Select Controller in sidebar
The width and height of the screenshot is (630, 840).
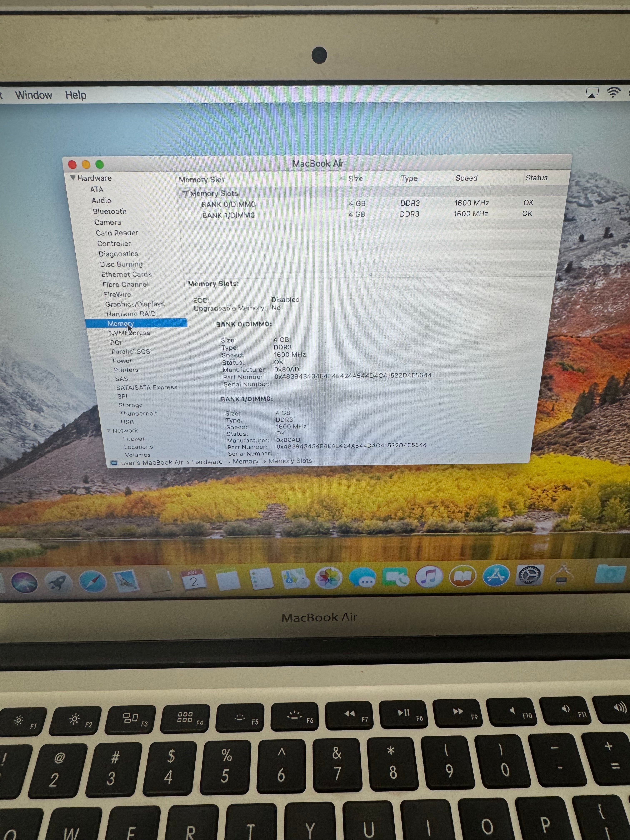coord(114,243)
